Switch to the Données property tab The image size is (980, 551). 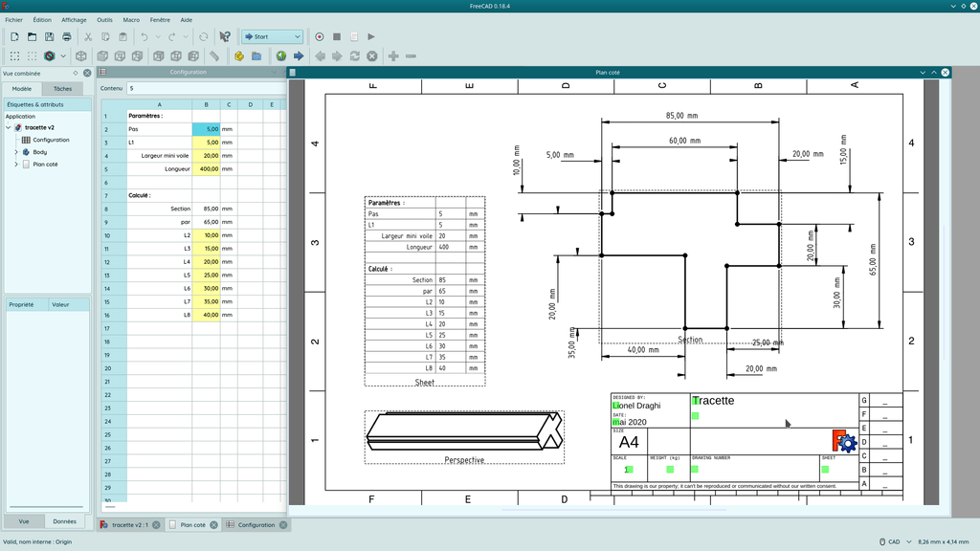coord(64,521)
